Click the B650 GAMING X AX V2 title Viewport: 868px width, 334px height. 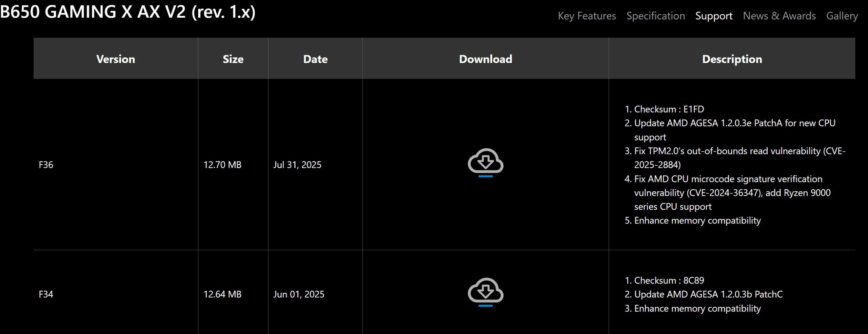pos(127,12)
